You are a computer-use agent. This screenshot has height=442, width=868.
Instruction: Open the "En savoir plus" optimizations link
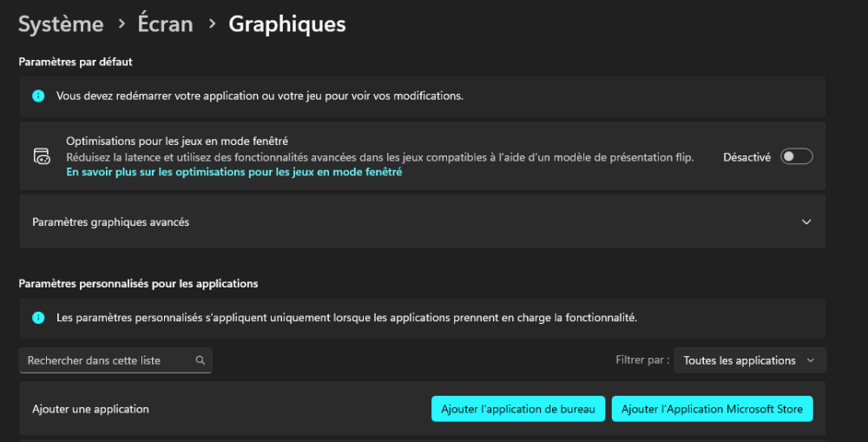coord(234,172)
